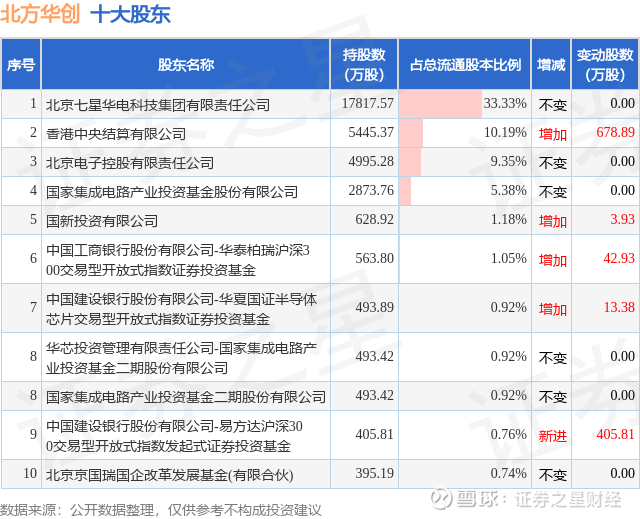This screenshot has width=640, height=519.
Task: Click the 628.92 shares value
Action: (374, 219)
